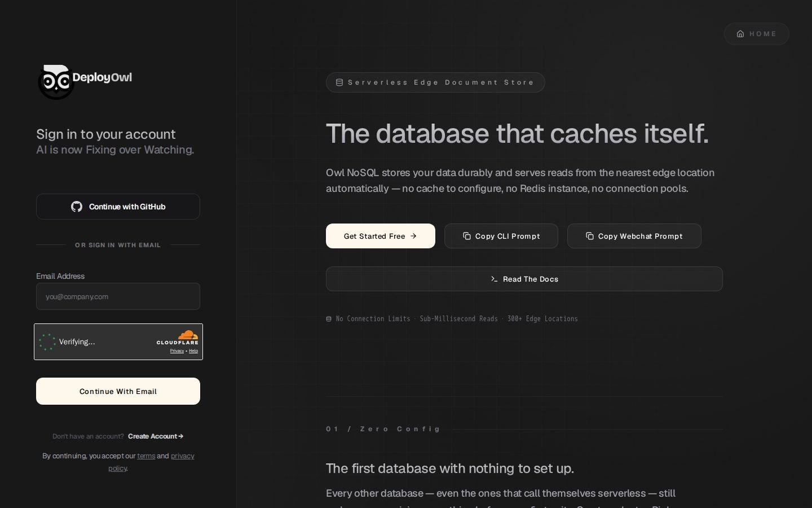Image resolution: width=812 pixels, height=508 pixels.
Task: Click the arrow in Get Started Free
Action: [x=413, y=236]
